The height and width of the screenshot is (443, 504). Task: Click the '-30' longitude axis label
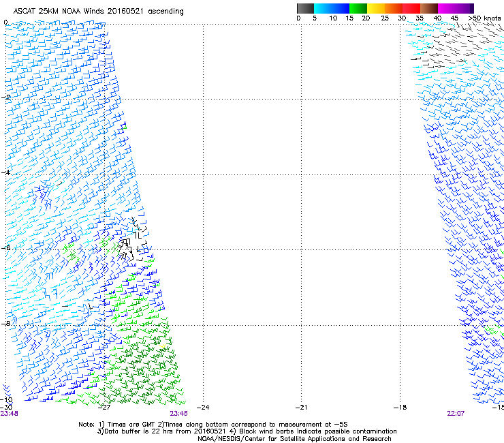6,407
